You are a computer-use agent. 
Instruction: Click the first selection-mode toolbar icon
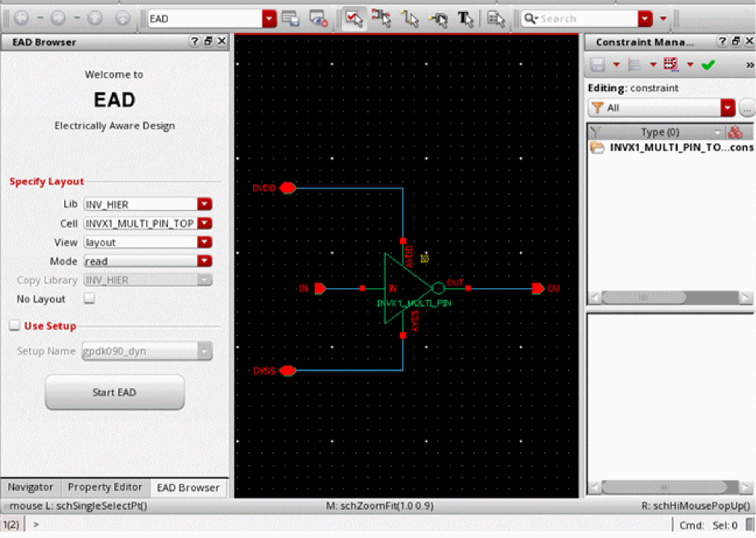pos(354,19)
